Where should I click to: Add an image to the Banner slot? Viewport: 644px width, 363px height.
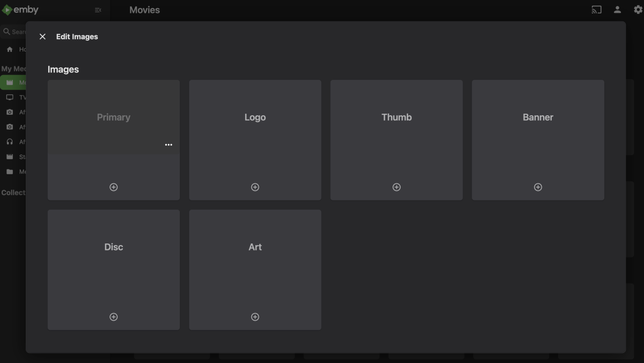click(538, 187)
